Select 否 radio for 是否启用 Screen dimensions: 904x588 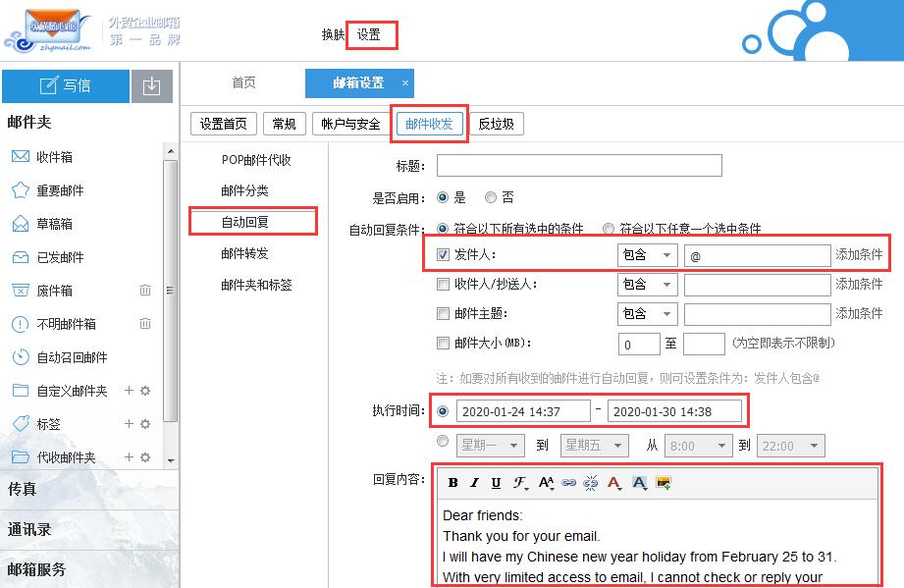click(x=491, y=197)
